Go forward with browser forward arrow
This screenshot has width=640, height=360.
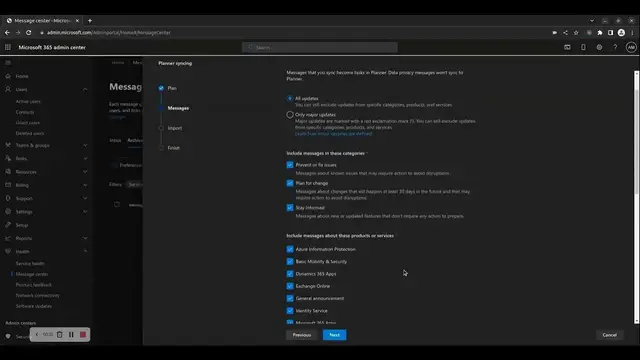tap(18, 33)
